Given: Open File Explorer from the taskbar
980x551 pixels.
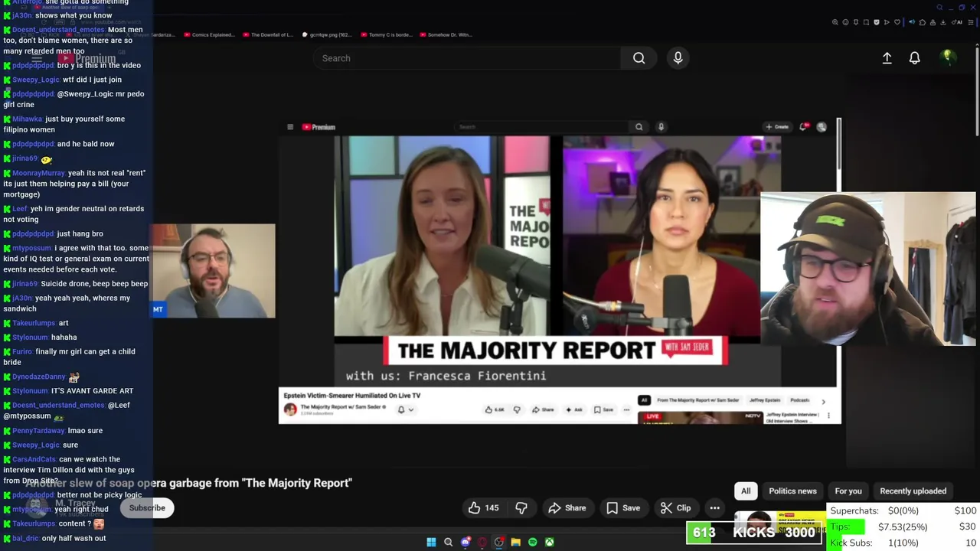Looking at the screenshot, I should point(516,542).
